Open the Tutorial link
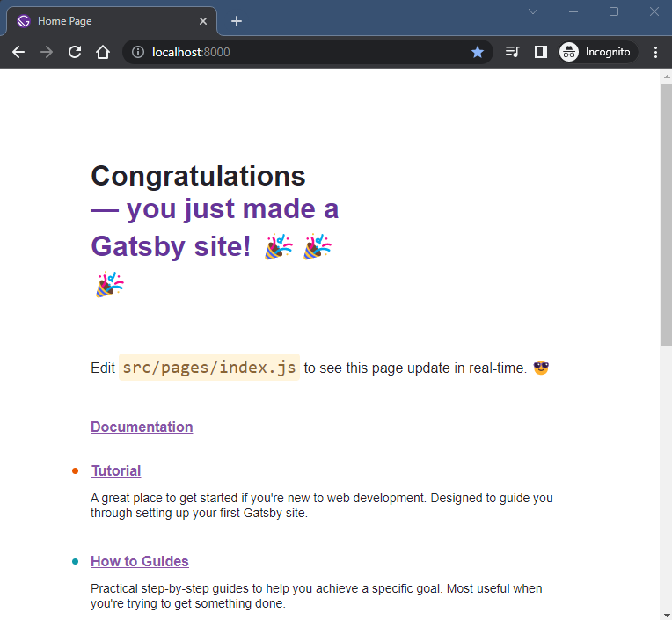 (x=116, y=470)
